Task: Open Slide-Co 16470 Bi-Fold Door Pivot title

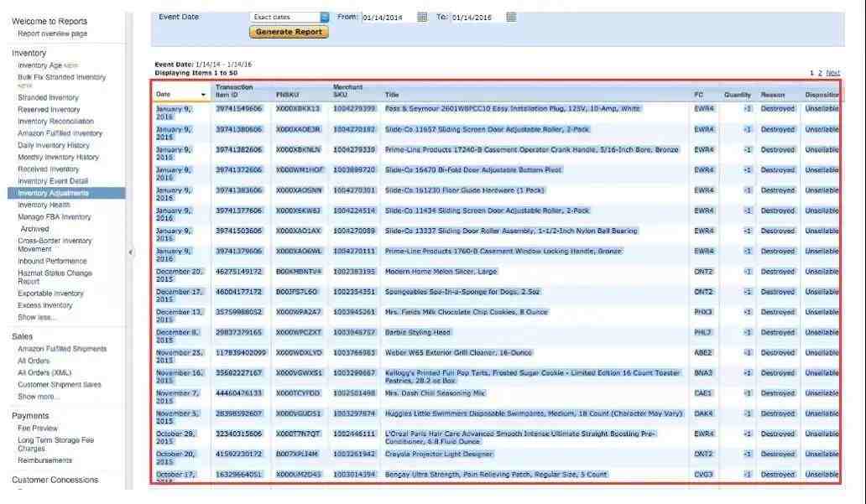Action: pyautogui.click(x=473, y=170)
